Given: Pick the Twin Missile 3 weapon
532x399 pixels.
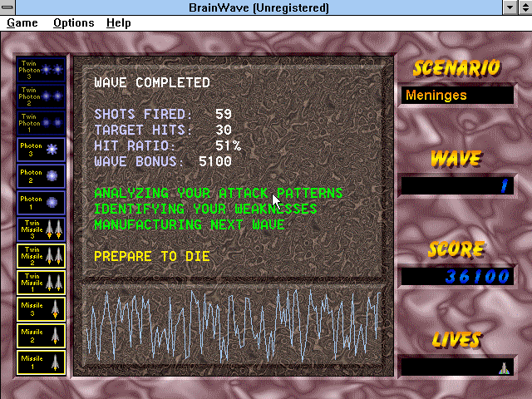Looking at the screenshot, I should click(x=41, y=229).
